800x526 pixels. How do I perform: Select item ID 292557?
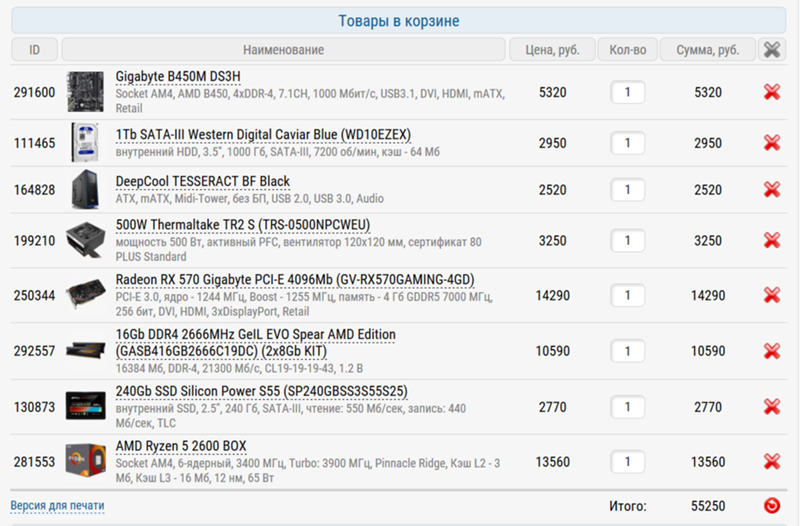(34, 351)
